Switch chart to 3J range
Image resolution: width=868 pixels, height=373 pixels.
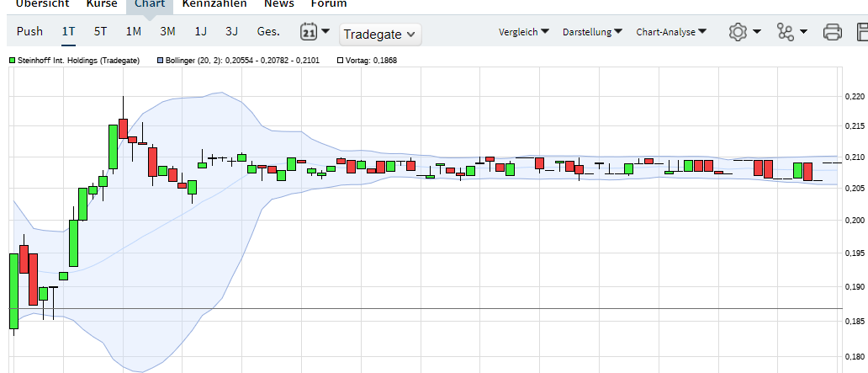coord(232,32)
